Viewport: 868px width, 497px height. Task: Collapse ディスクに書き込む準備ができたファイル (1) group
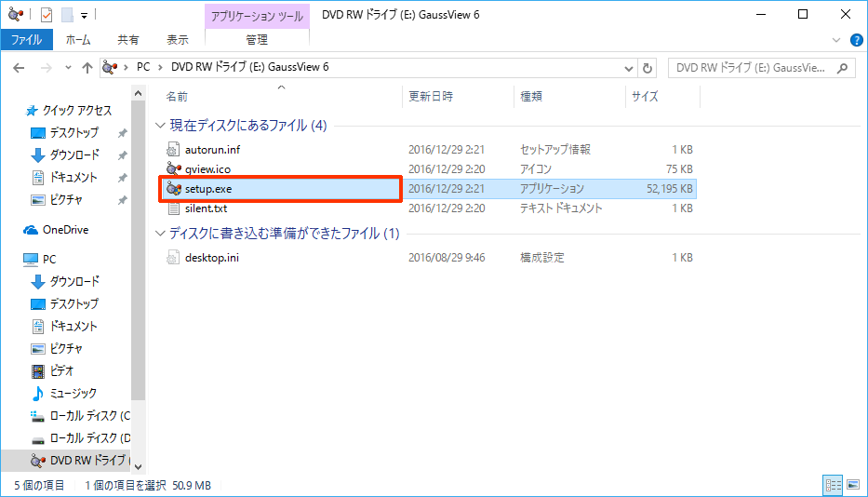click(x=161, y=234)
